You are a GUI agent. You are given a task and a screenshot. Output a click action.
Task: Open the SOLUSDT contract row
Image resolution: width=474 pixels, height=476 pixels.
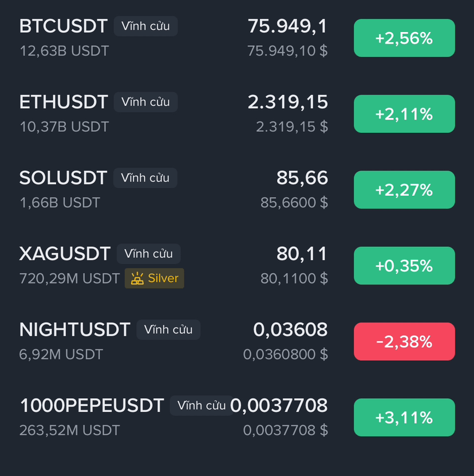tap(237, 190)
